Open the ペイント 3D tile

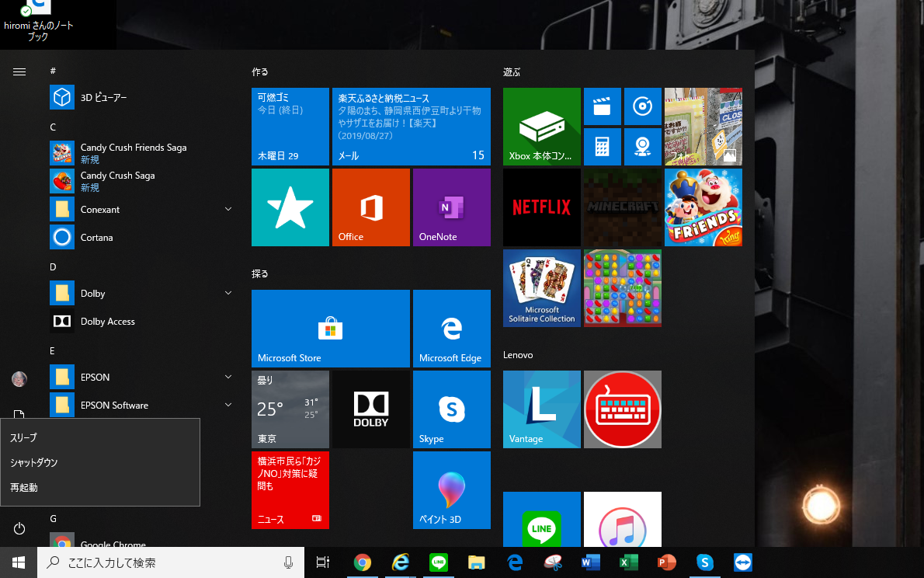(x=451, y=490)
